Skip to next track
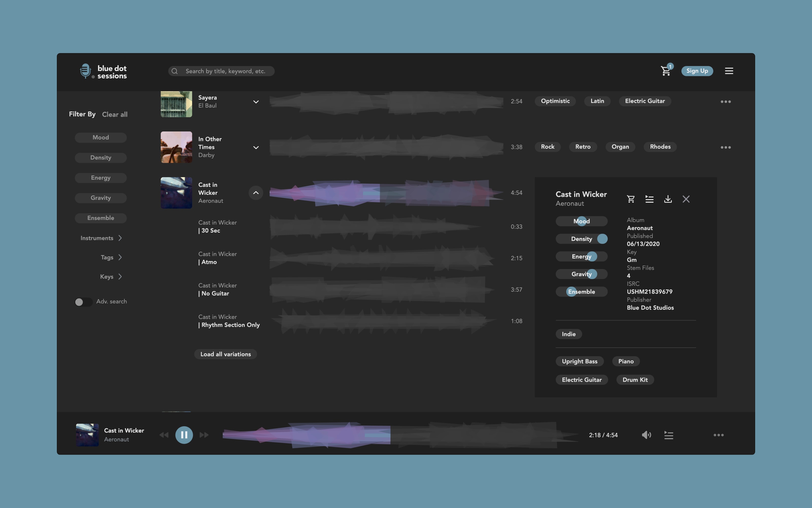The image size is (812, 508). (204, 435)
